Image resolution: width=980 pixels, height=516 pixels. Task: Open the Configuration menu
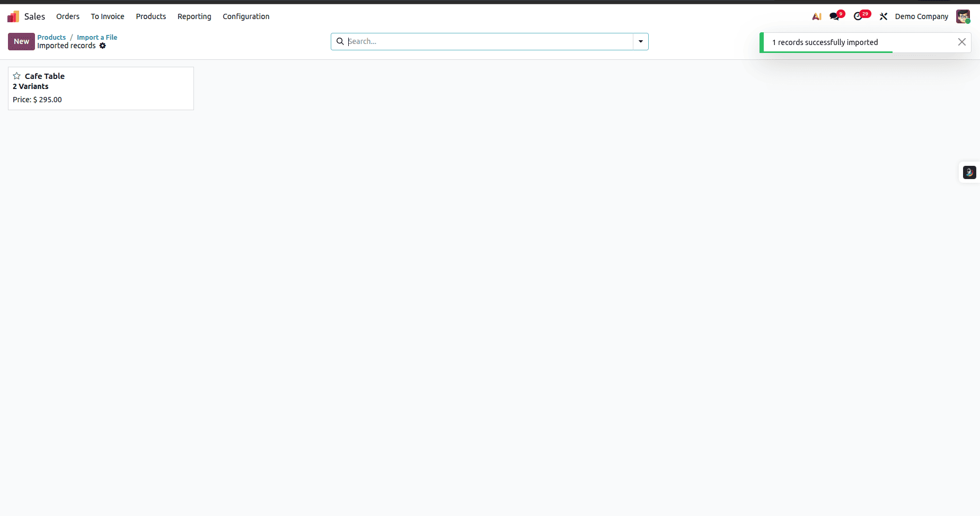tap(245, 16)
